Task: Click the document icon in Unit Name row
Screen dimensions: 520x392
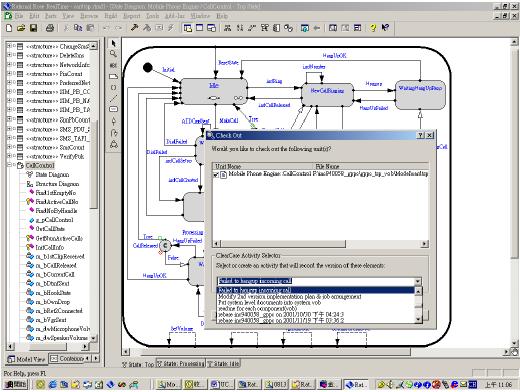Action: pyautogui.click(x=223, y=174)
